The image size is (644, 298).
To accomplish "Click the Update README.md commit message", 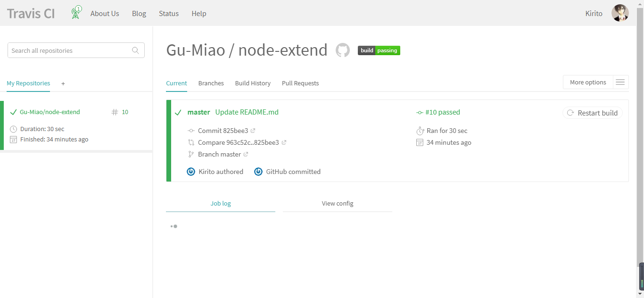I will pos(247,112).
